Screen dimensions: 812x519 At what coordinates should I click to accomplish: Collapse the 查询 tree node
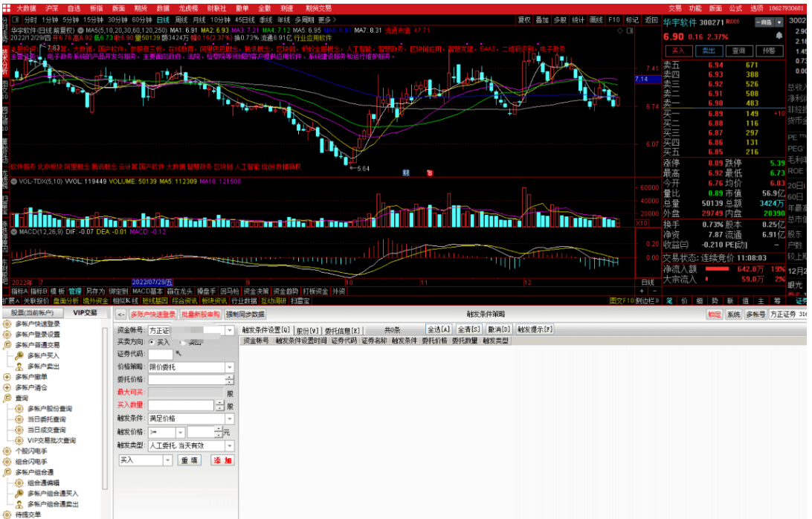(x=7, y=398)
